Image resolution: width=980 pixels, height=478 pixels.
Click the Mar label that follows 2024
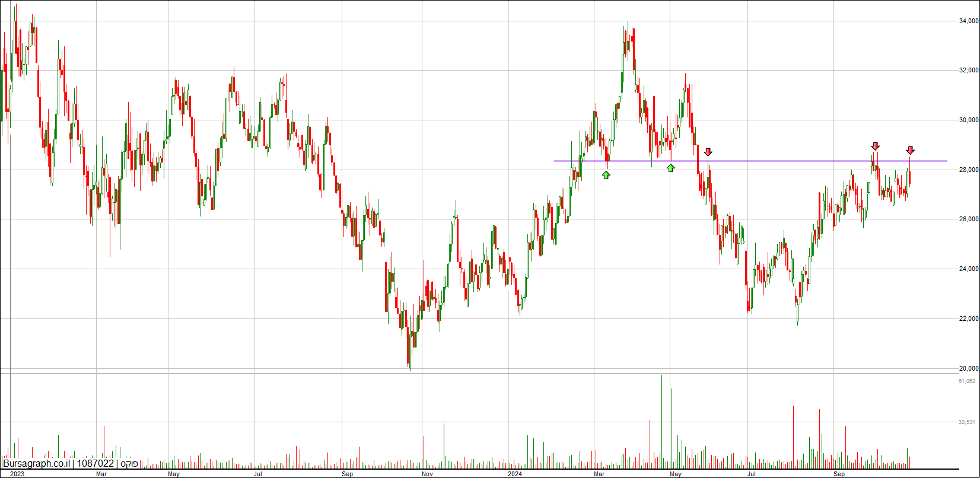tap(600, 474)
